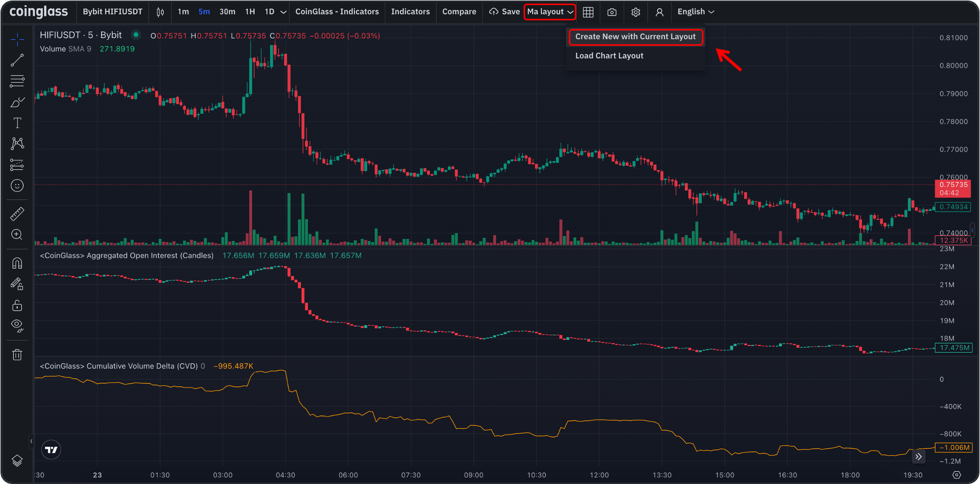Open the emoji icons tool
980x484 pixels.
pyautogui.click(x=17, y=186)
